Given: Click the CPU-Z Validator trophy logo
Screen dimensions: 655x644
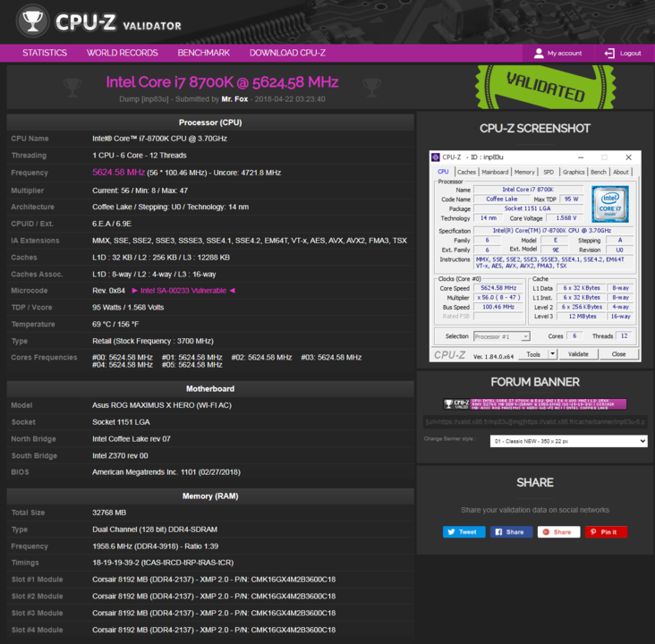Looking at the screenshot, I should pyautogui.click(x=34, y=21).
